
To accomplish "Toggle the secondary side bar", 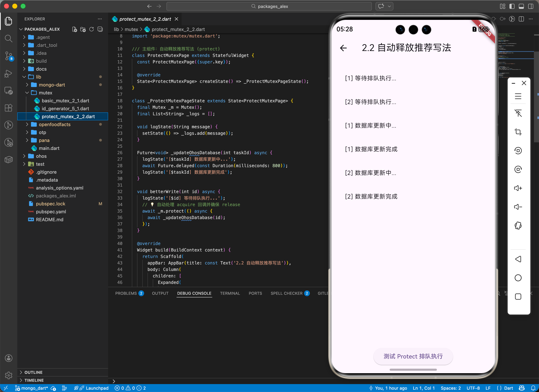I will pos(531,6).
